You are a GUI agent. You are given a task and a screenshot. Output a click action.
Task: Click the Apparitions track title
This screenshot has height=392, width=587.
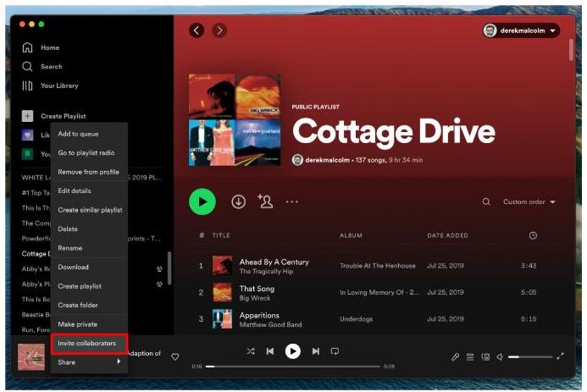(259, 315)
